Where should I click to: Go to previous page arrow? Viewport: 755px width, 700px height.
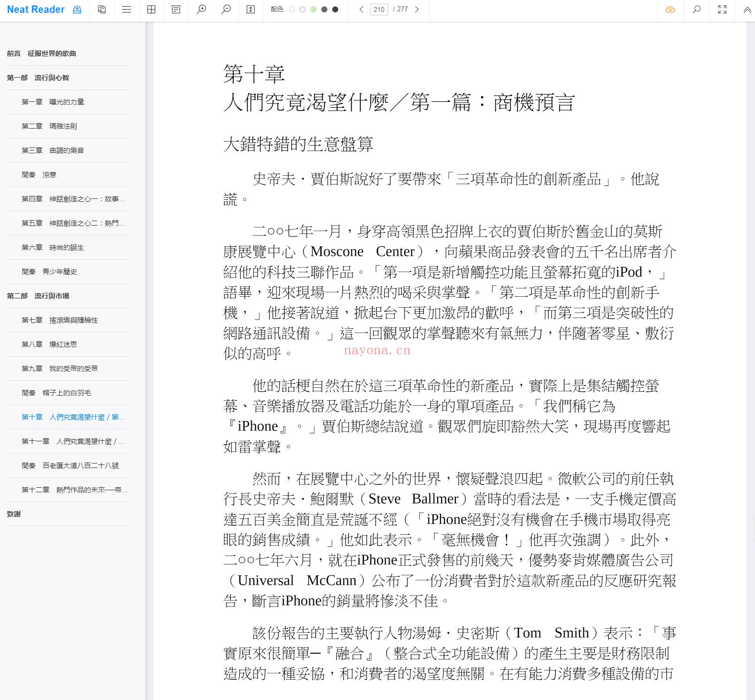361,9
